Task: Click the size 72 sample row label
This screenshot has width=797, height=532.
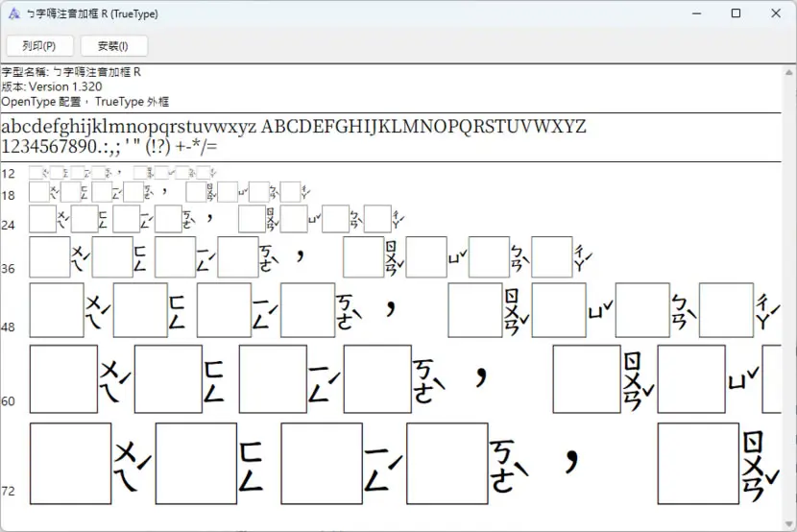Action: pyautogui.click(x=8, y=492)
